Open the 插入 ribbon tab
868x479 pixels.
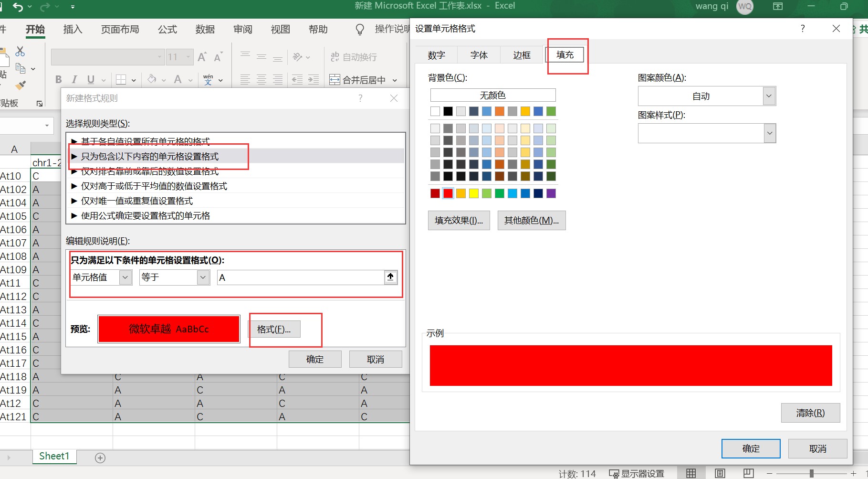click(x=73, y=29)
